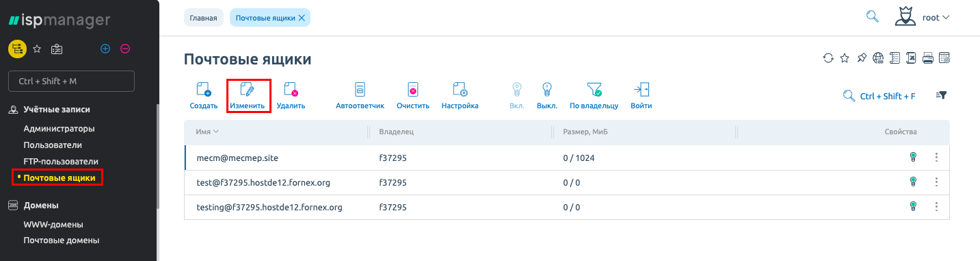This screenshot has width=980, height=261.
Task: Open the table filter funnel icon
Action: 941,95
